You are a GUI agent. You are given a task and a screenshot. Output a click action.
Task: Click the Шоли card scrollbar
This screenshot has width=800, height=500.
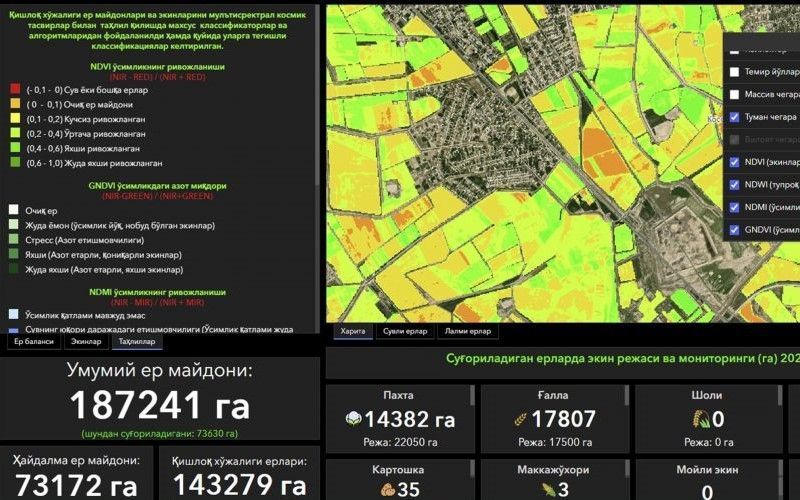(780, 396)
